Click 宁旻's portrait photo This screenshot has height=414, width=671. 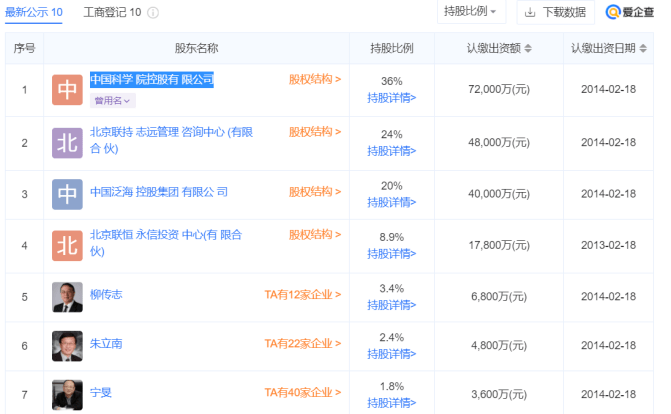click(x=67, y=395)
